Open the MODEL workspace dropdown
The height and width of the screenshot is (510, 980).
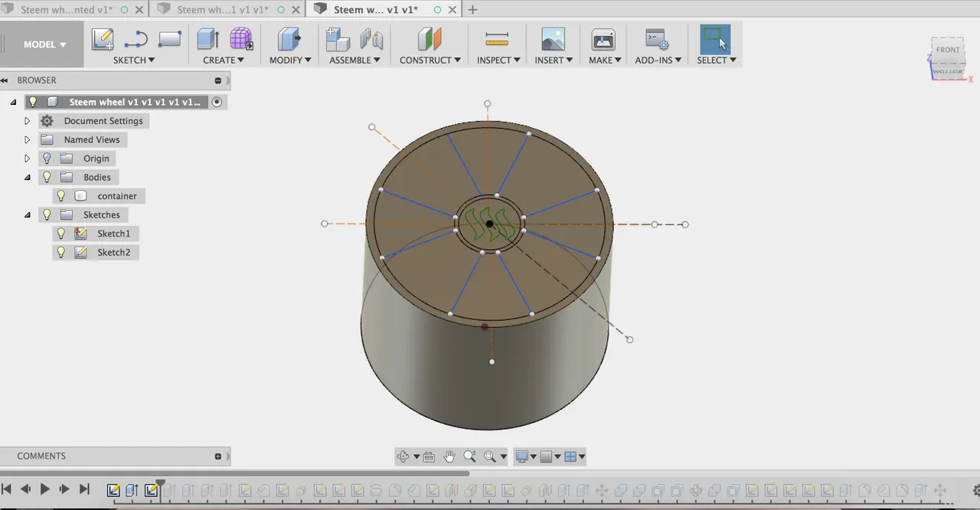pos(44,44)
